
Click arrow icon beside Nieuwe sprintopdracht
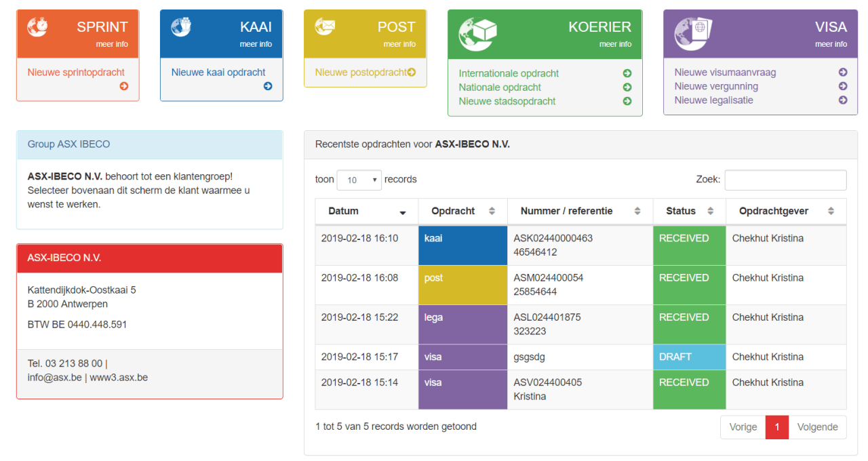123,86
